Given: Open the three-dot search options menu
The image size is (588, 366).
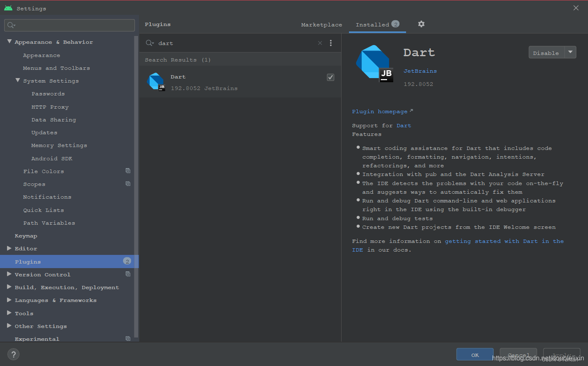Looking at the screenshot, I should (x=330, y=43).
